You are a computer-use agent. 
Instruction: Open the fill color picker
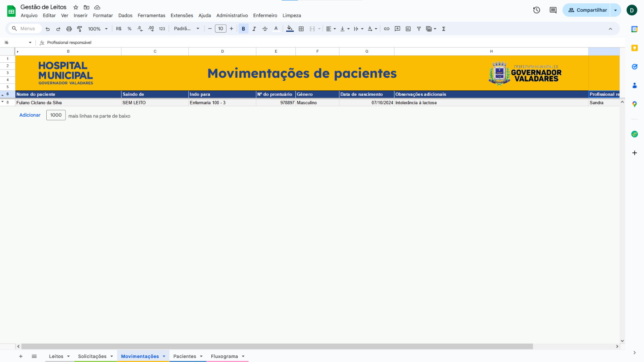click(290, 29)
